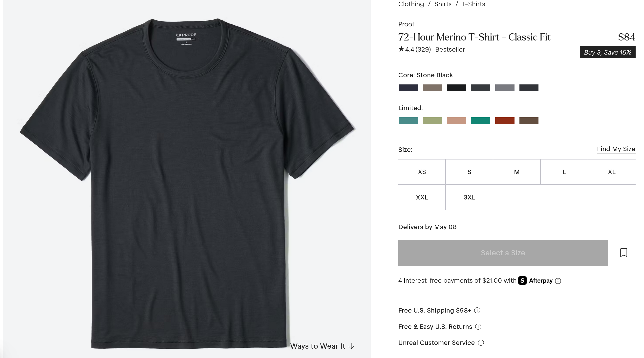Pick size XXL
This screenshot has height=358, width=644.
click(422, 197)
